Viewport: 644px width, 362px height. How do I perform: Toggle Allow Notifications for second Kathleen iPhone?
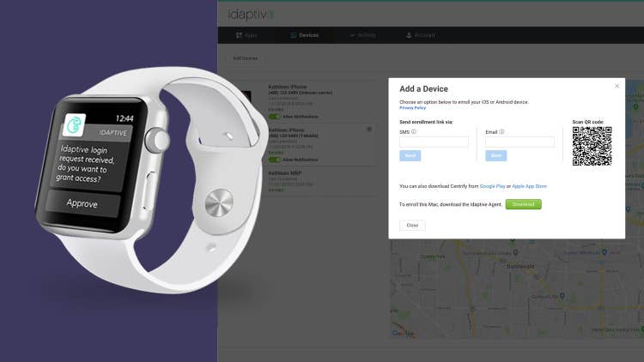pos(274,160)
